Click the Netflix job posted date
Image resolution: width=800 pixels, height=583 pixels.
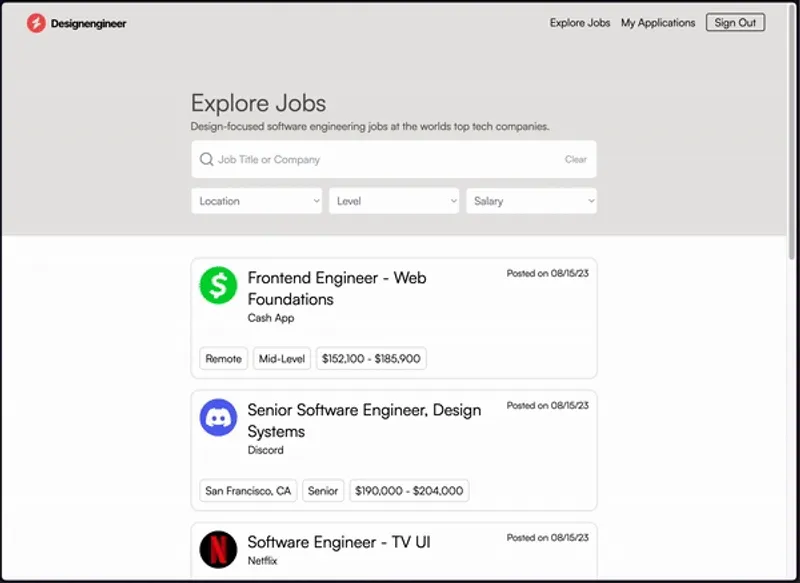547,538
